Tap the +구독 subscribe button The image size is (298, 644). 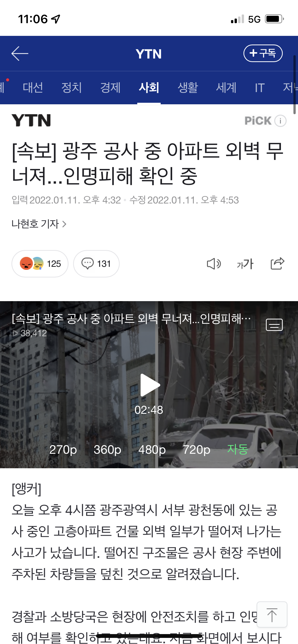pyautogui.click(x=263, y=53)
